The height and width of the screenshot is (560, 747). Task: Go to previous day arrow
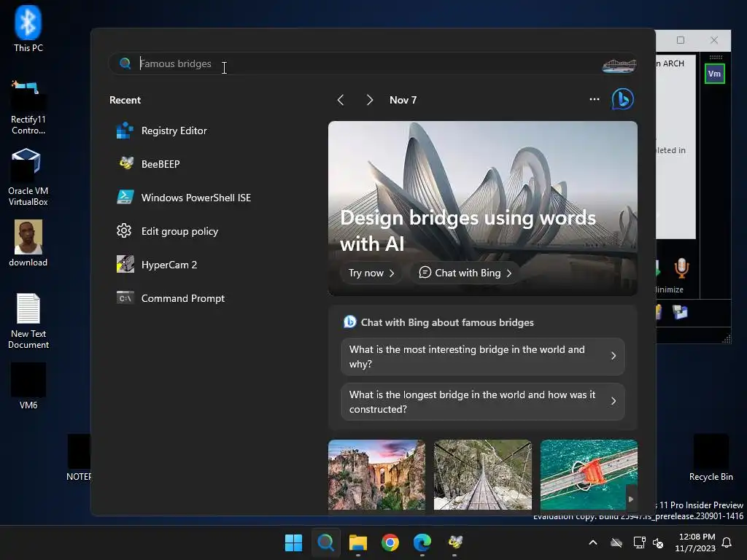[341, 100]
